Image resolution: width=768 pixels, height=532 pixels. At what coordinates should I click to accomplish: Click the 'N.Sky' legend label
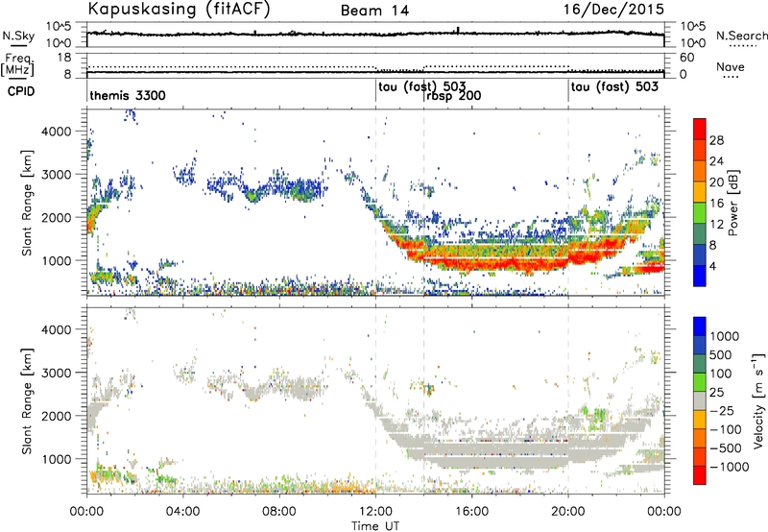tap(18, 36)
